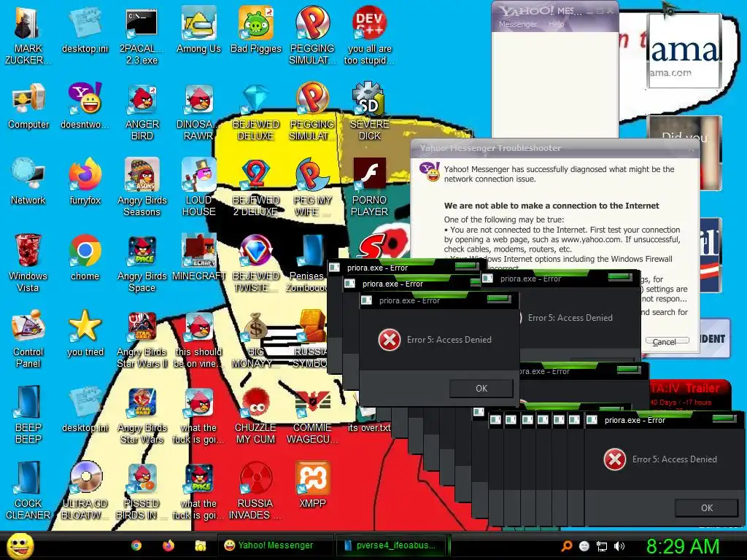Launch the ULTRA CD BLOATW... disc icon

[x=85, y=489]
